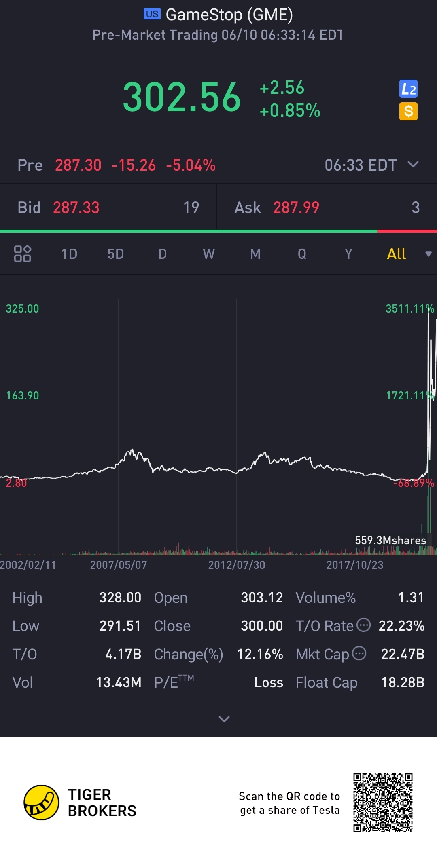Tap Scan the QR code promo text
This screenshot has width=437, height=868.
click(290, 803)
